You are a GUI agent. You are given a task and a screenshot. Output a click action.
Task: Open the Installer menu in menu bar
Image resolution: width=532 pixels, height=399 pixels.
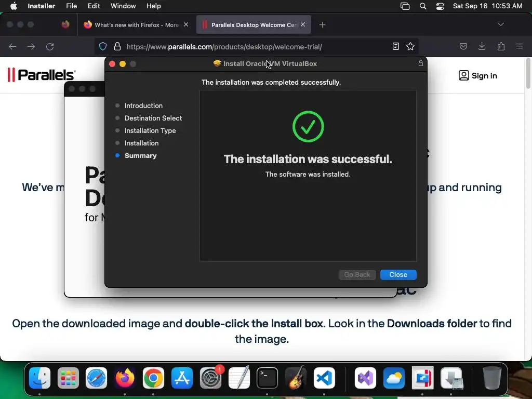[41, 6]
